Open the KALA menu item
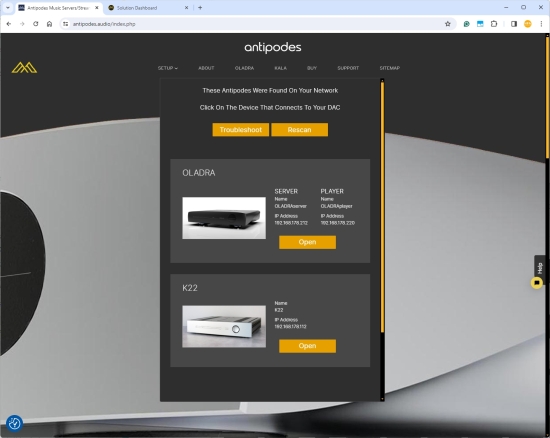This screenshot has height=438, width=550. coord(281,68)
